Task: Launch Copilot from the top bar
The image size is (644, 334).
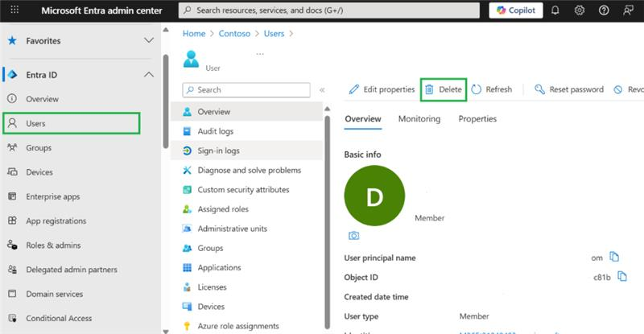Action: coord(516,10)
